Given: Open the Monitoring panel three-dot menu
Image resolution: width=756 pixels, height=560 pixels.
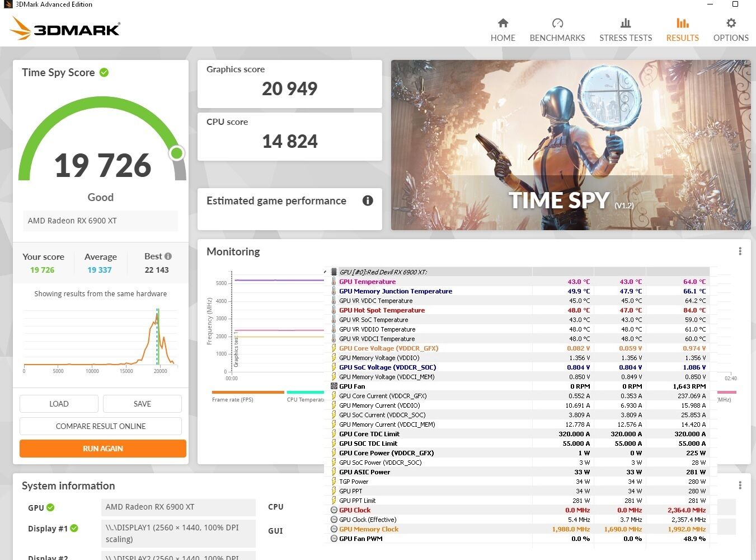Looking at the screenshot, I should (740, 251).
